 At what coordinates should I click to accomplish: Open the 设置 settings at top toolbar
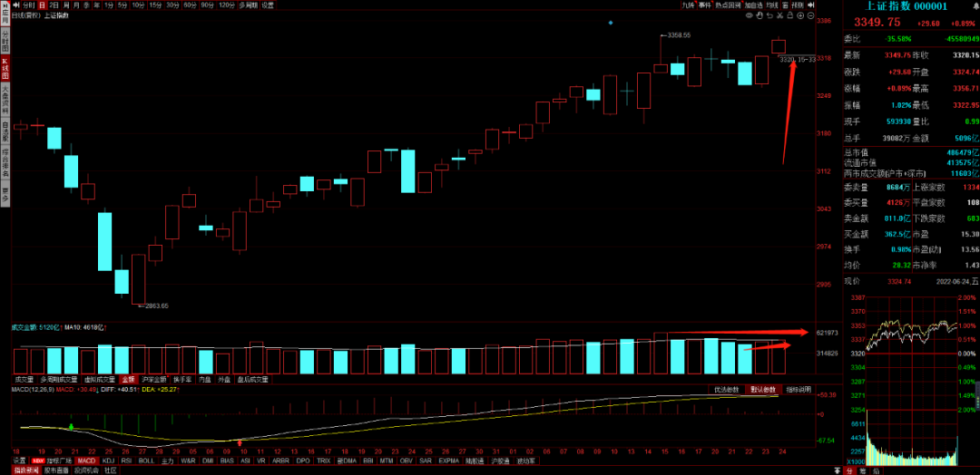coord(268,5)
